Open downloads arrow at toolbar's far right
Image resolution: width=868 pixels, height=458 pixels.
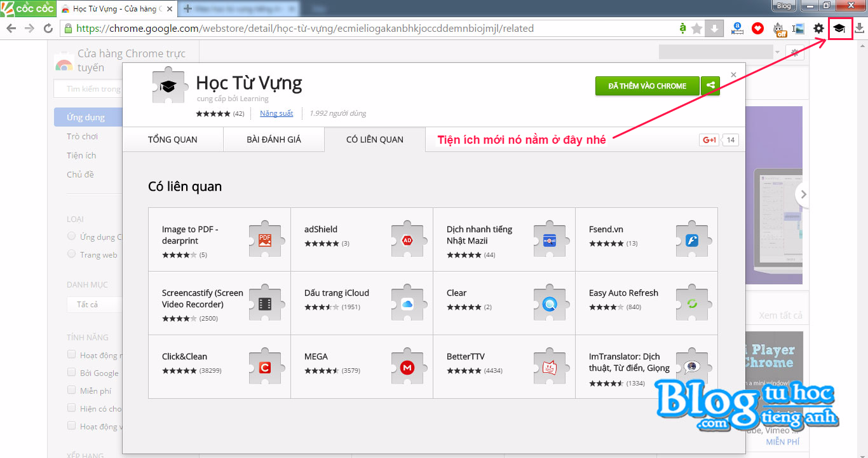(859, 29)
